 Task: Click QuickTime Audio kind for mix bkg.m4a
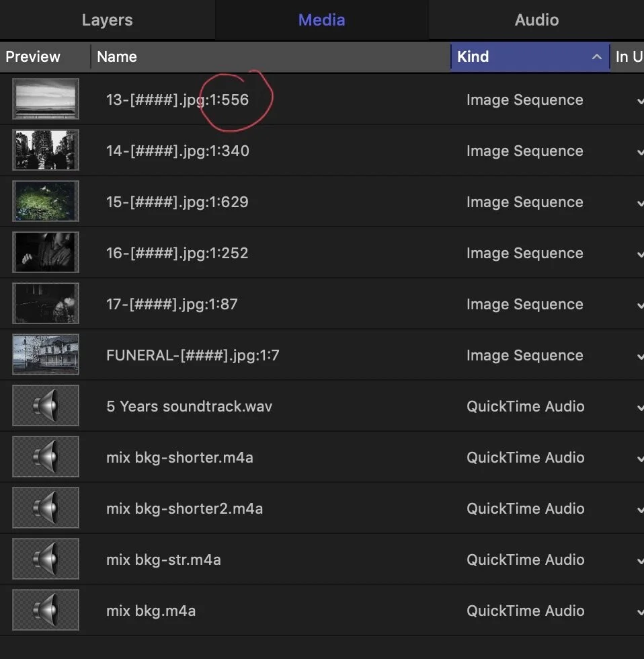pos(526,611)
